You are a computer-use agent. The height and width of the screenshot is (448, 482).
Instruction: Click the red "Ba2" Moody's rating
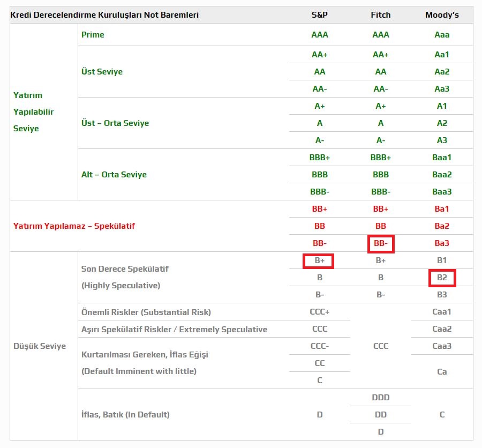(442, 226)
